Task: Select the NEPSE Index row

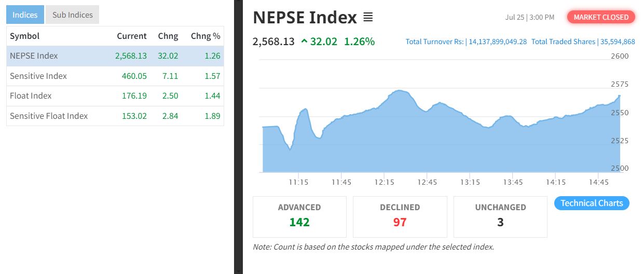Action: tap(115, 56)
